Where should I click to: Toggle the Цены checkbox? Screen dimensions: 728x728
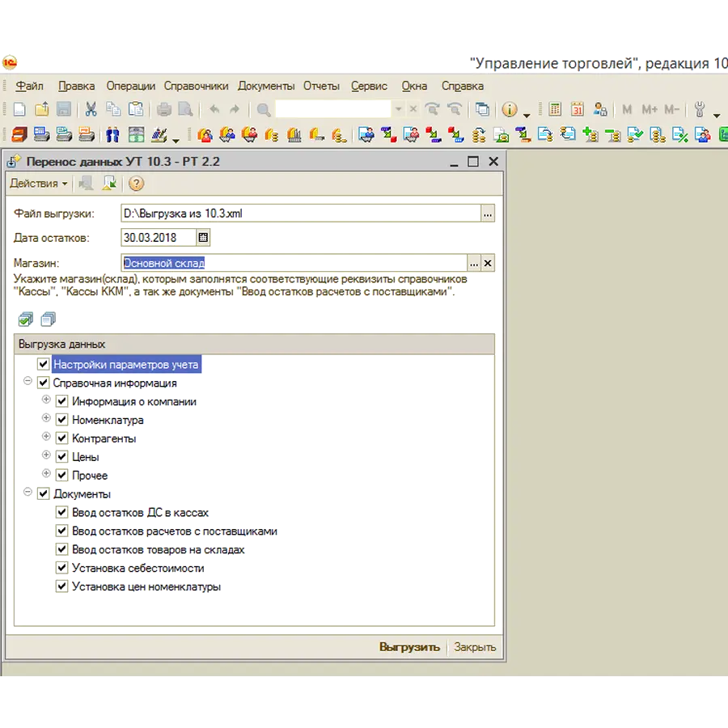[x=61, y=457]
